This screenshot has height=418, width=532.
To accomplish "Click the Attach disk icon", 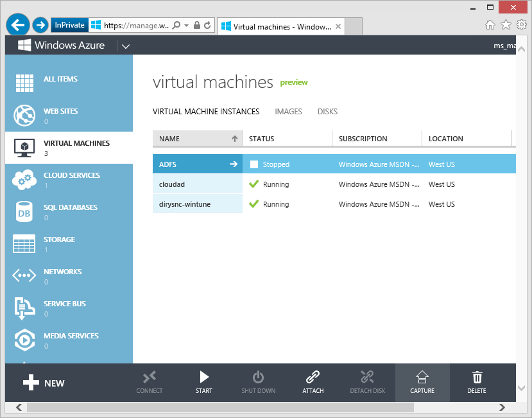I will click(313, 377).
